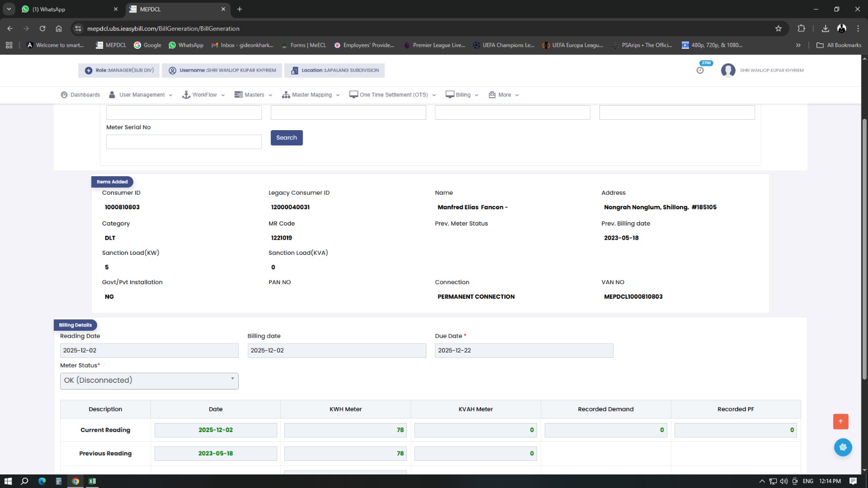Open the notification clock icon with badge

coord(700,70)
